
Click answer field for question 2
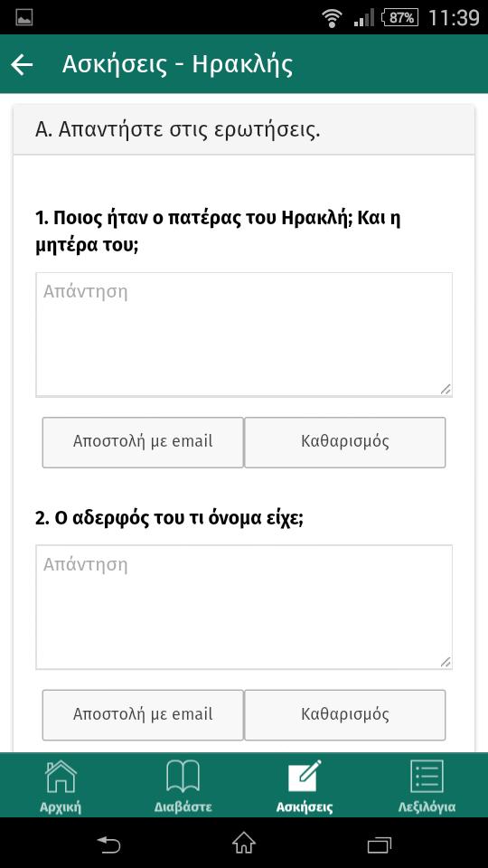tap(244, 608)
